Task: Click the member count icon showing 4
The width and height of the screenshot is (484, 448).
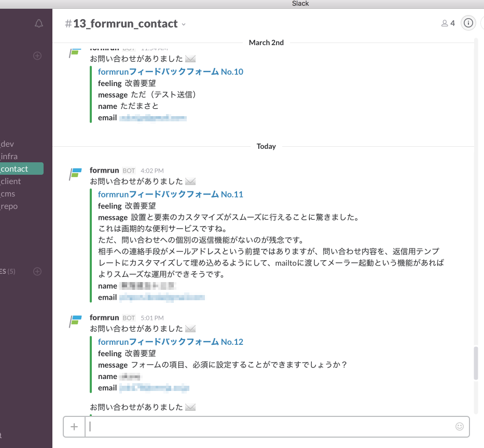Action: [x=447, y=23]
